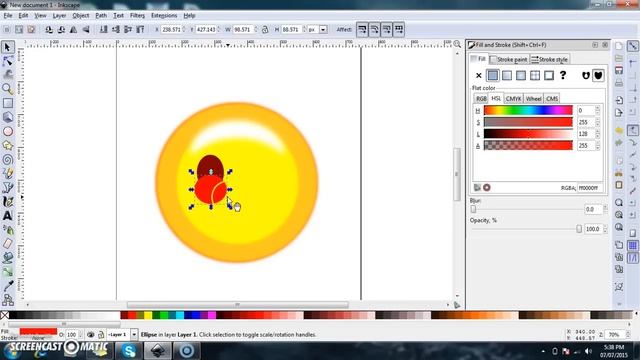Open the Object menu
The width and height of the screenshot is (640, 360).
[x=80, y=16]
